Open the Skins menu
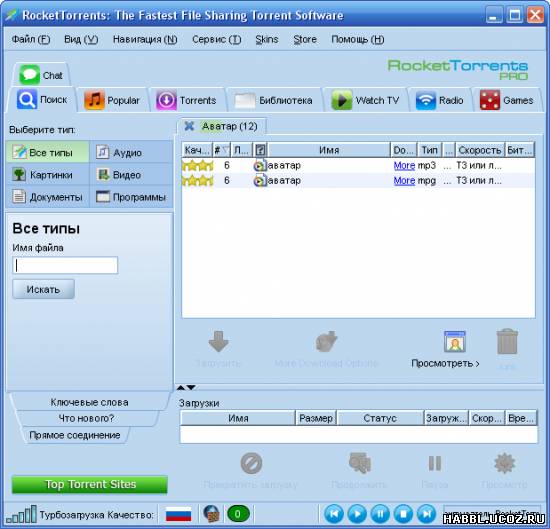 267,39
